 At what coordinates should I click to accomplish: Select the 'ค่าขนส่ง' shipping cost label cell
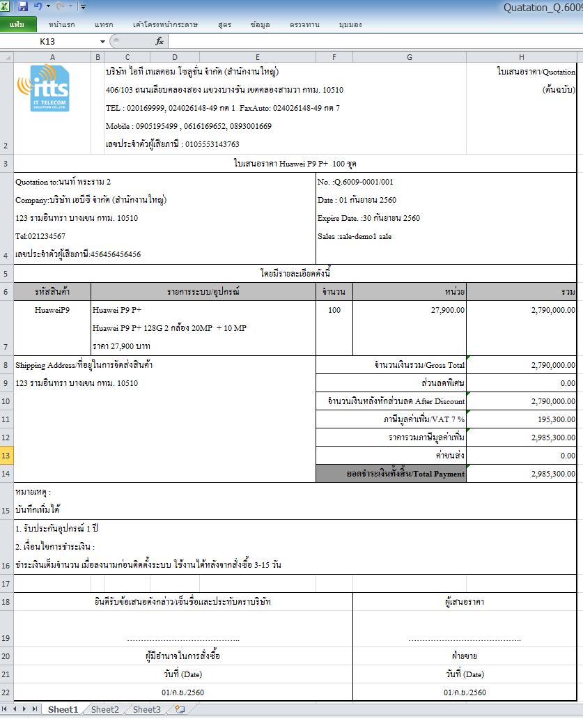pos(391,456)
